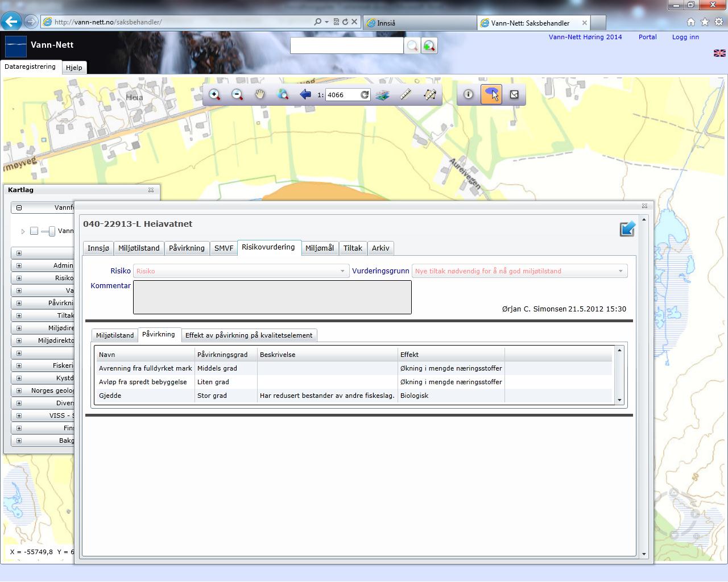Open the Vann-Nett Høring 2014 link

pos(585,37)
